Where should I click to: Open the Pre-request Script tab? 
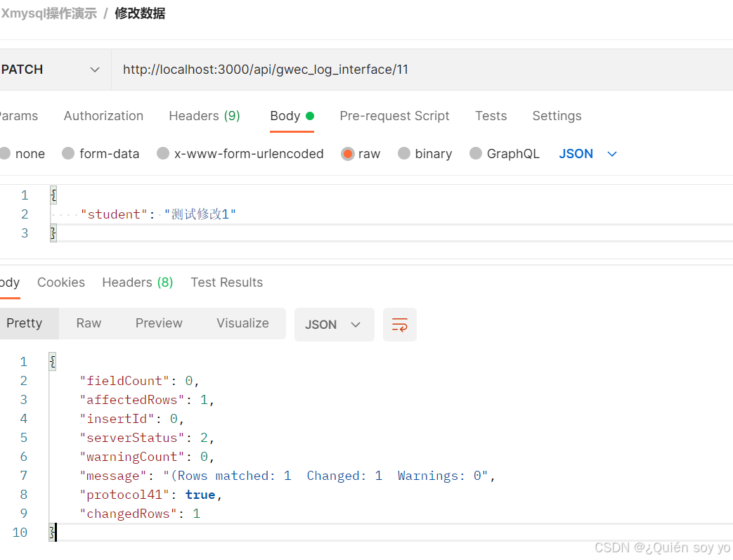pyautogui.click(x=394, y=116)
